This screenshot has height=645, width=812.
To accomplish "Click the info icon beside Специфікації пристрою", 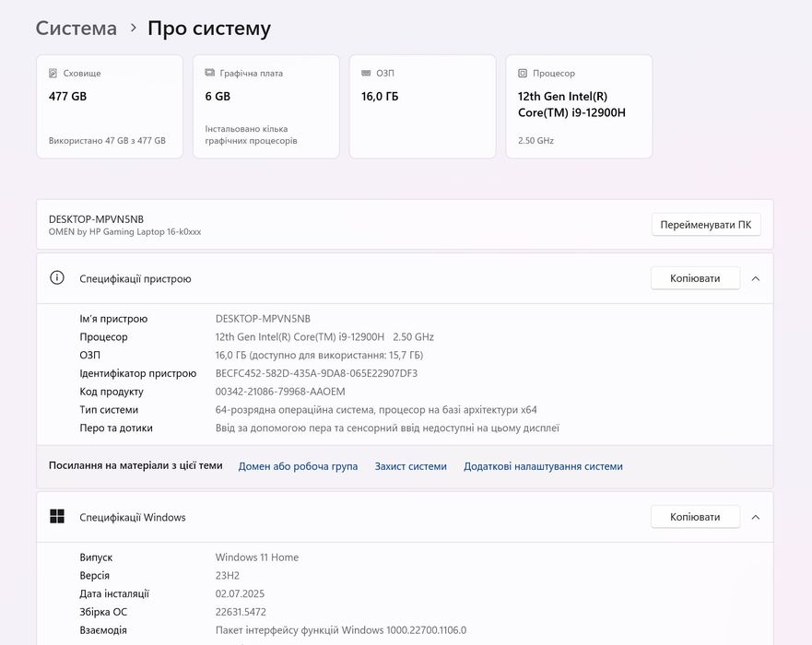I will [57, 278].
